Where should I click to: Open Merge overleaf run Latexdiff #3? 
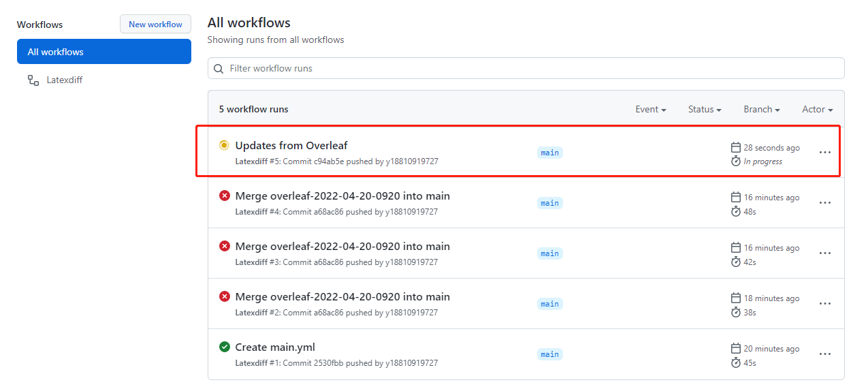coord(342,246)
